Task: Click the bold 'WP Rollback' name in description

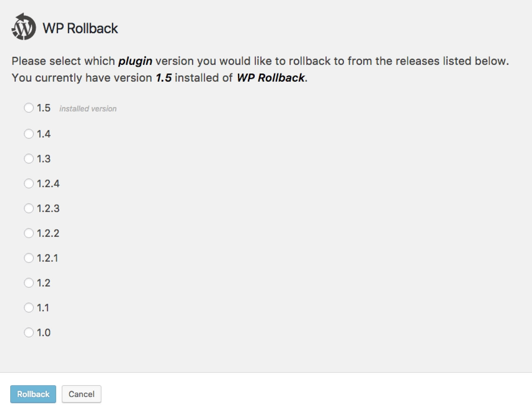Action: click(x=271, y=78)
